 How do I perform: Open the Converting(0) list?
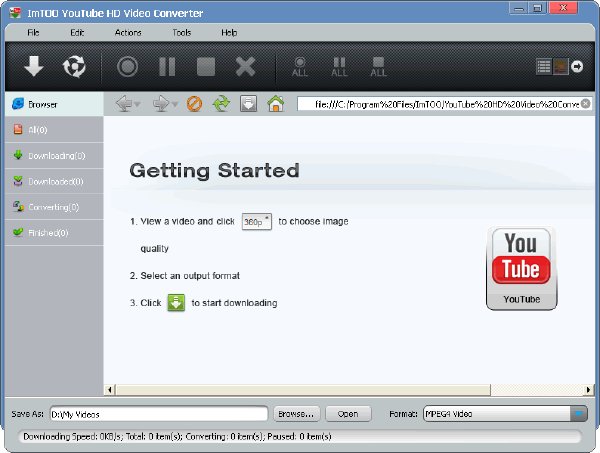[54, 207]
